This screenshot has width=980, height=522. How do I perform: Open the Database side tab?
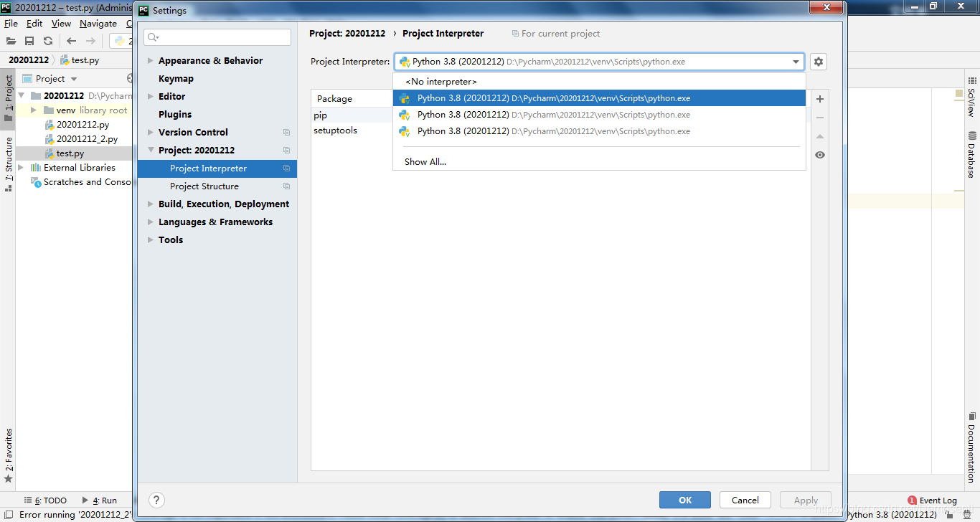pyautogui.click(x=971, y=154)
